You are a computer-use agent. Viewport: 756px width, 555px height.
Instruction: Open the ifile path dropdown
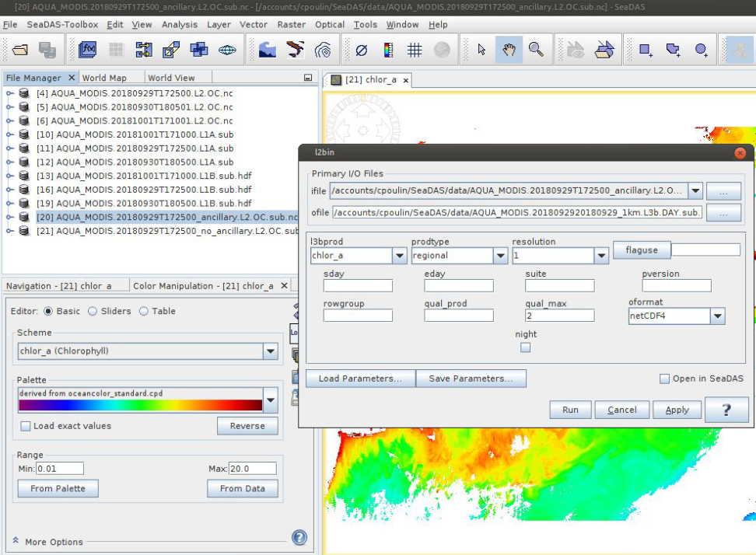tap(695, 190)
